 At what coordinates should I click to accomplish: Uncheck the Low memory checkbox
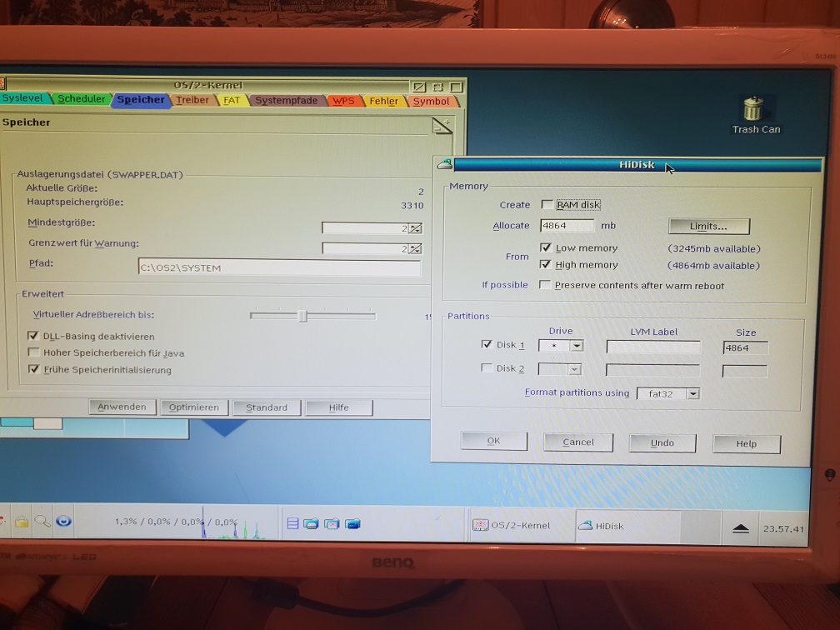click(x=545, y=247)
